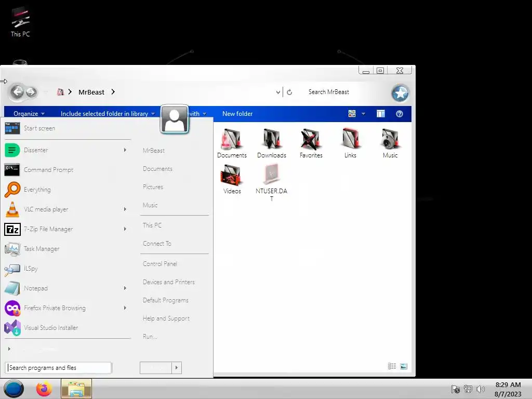This screenshot has width=532, height=399.
Task: Click the Start orb on taskbar
Action: 14,389
